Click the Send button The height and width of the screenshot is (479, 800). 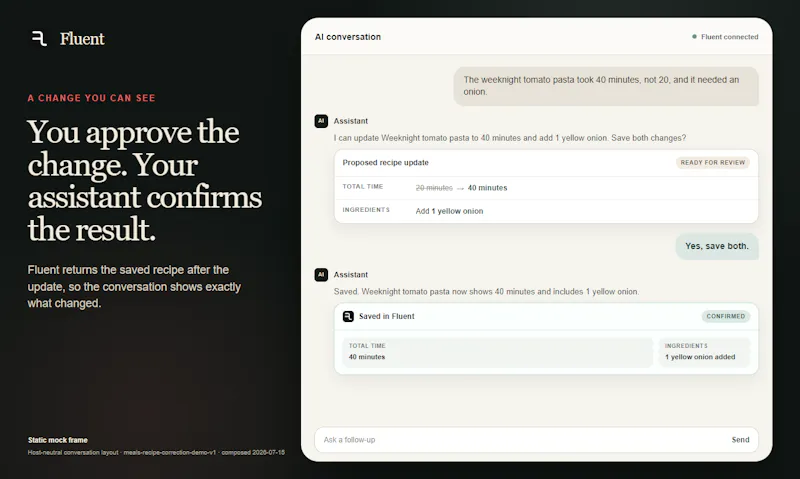click(740, 440)
